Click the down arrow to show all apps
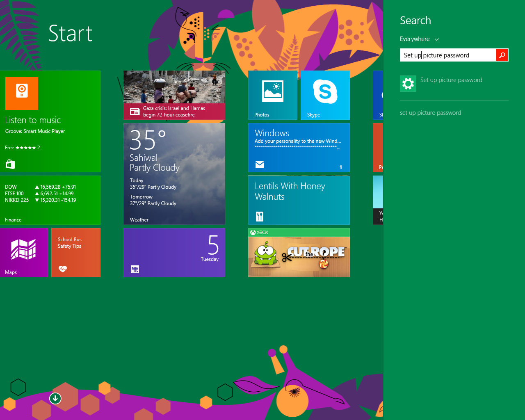 pos(55,398)
